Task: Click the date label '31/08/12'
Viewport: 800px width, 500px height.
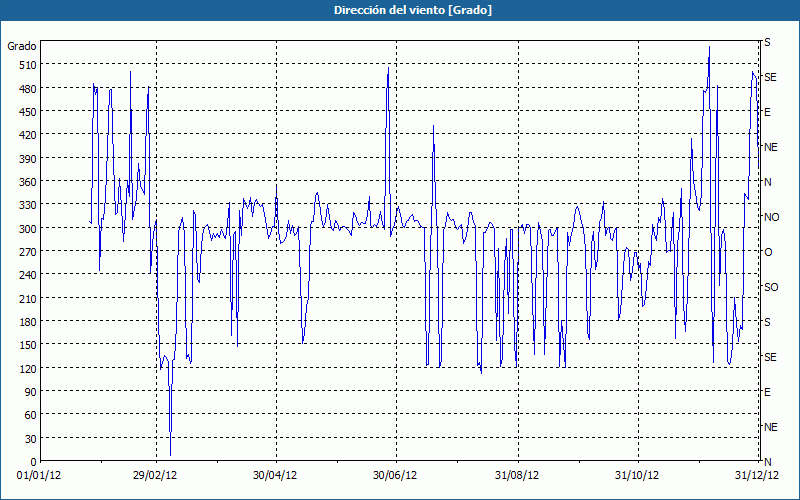Action: 517,476
